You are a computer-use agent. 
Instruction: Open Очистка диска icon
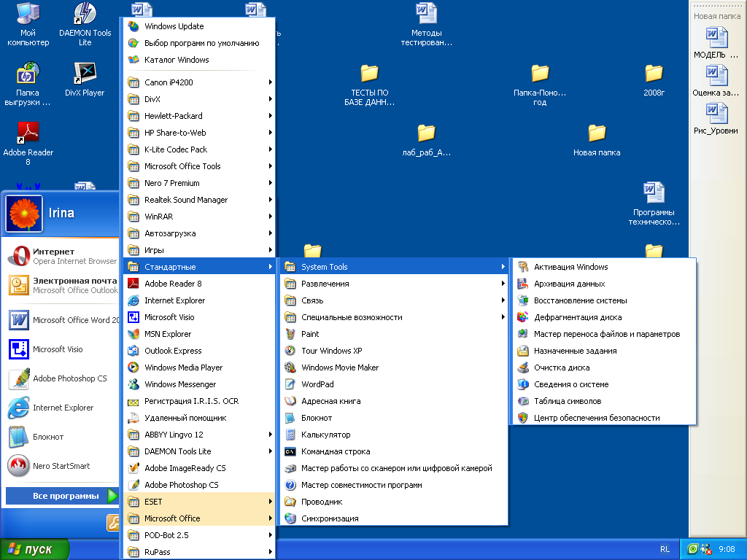522,367
